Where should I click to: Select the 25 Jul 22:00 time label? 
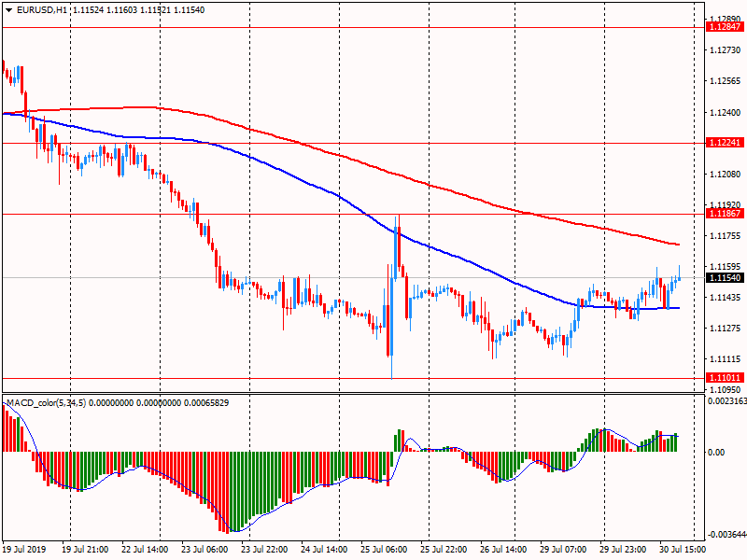tap(444, 549)
